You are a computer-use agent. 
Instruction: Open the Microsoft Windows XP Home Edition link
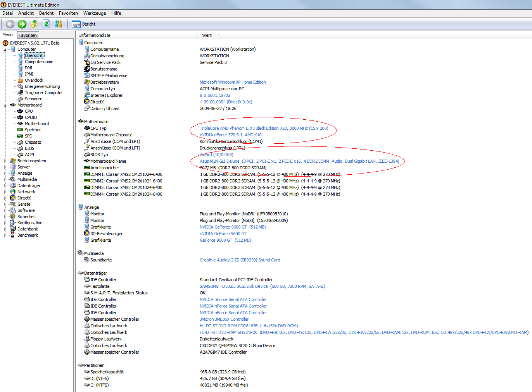233,82
